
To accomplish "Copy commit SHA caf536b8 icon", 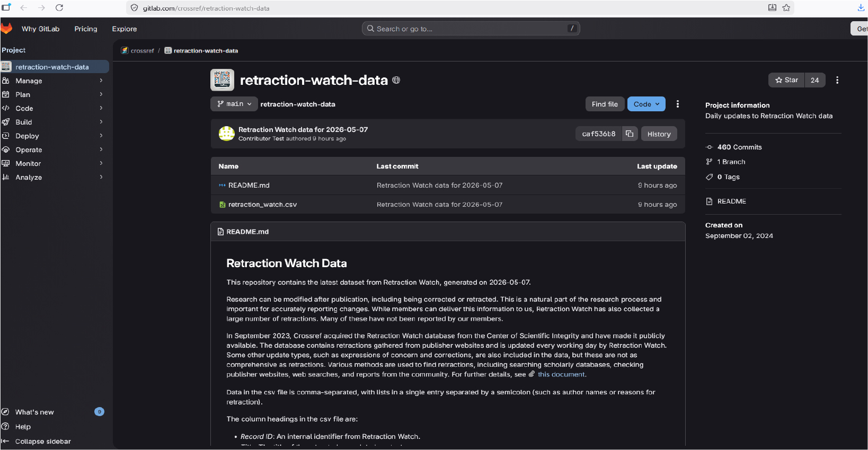I will tap(630, 134).
